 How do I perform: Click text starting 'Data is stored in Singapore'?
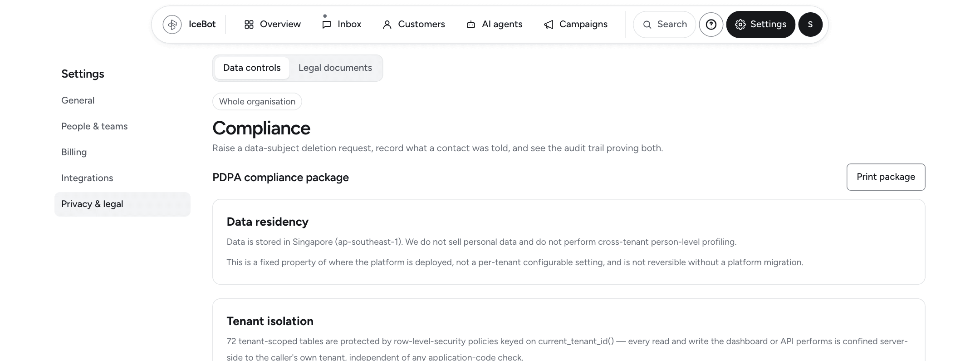point(481,242)
